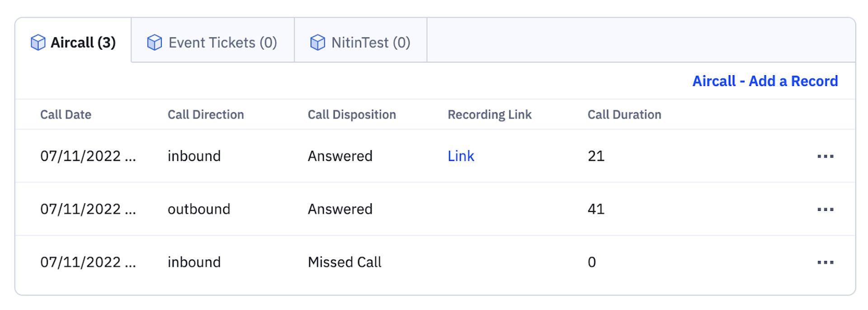Select the outbound direction cell
The image size is (868, 310).
199,209
